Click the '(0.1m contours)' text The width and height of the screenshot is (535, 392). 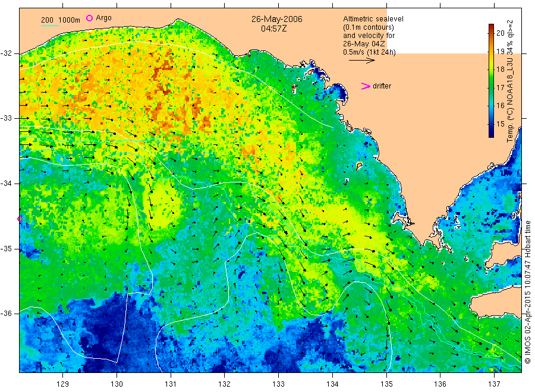[368, 27]
